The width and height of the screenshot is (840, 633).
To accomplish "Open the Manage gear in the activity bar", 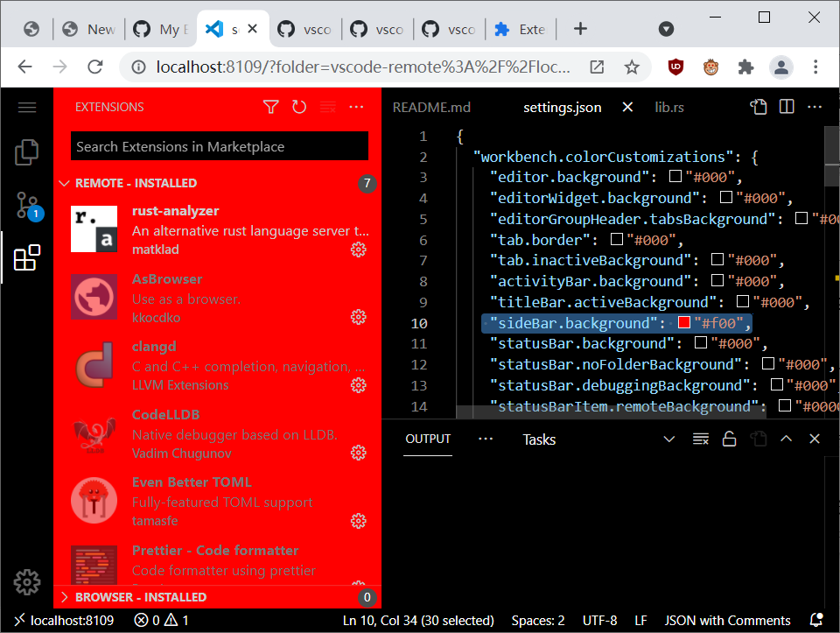I will click(26, 581).
